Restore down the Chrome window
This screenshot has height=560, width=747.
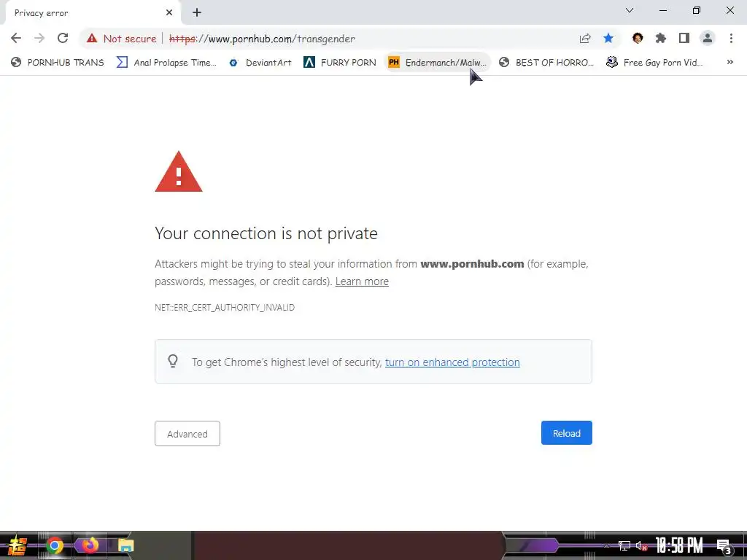(x=697, y=10)
